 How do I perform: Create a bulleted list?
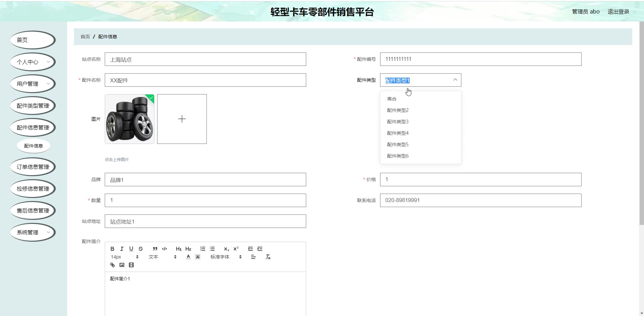point(212,249)
